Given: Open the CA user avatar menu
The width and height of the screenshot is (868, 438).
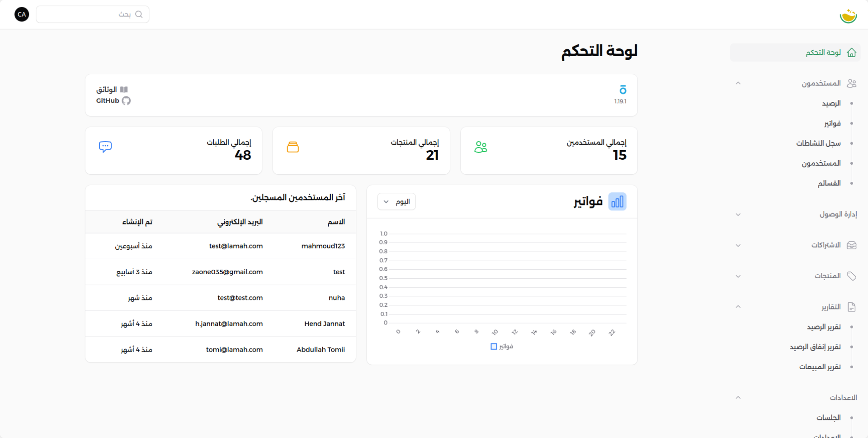Looking at the screenshot, I should click(x=22, y=14).
